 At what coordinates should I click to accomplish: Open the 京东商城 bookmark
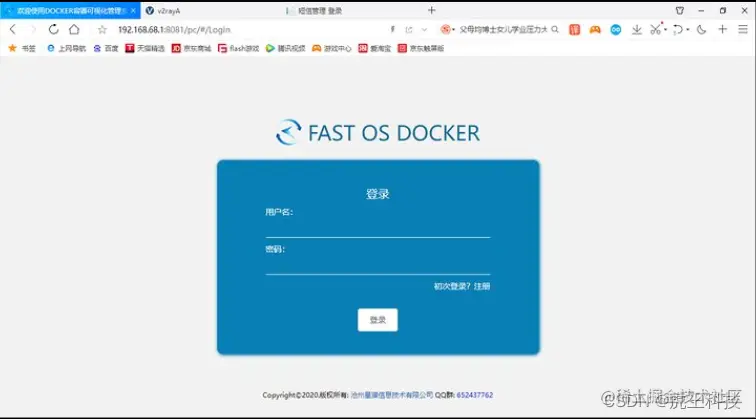pos(191,48)
